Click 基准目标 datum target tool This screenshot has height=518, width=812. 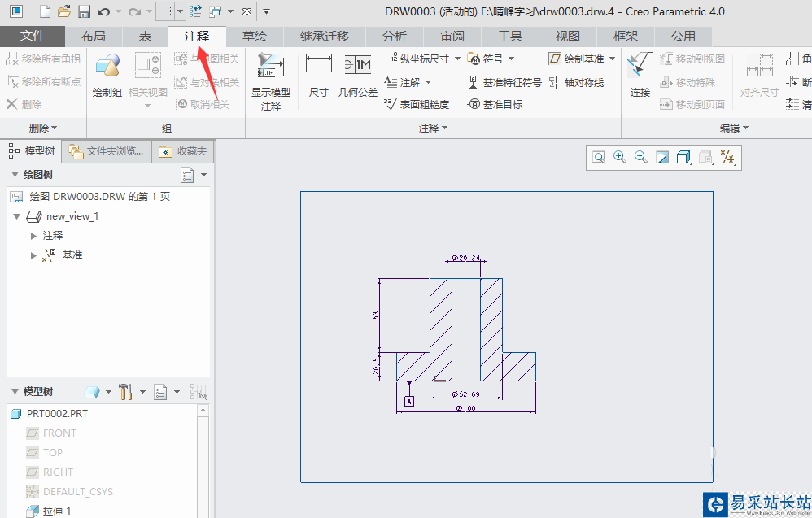pos(495,104)
